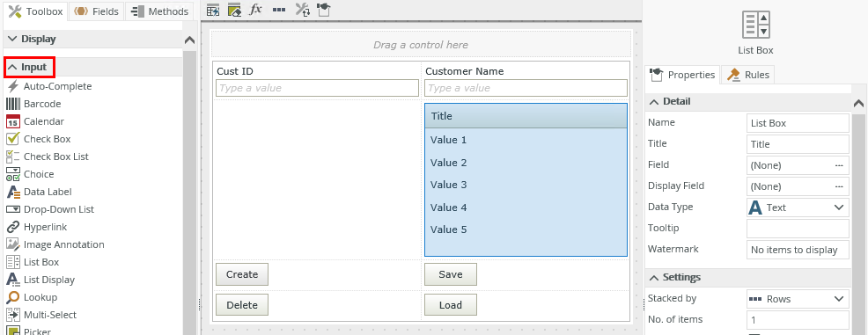Open the Data Type dropdown
The height and width of the screenshot is (335, 868).
[798, 208]
